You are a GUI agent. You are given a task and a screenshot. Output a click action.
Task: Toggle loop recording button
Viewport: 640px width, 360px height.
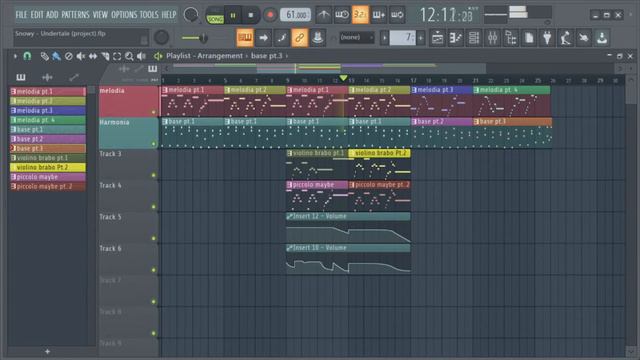coord(397,15)
